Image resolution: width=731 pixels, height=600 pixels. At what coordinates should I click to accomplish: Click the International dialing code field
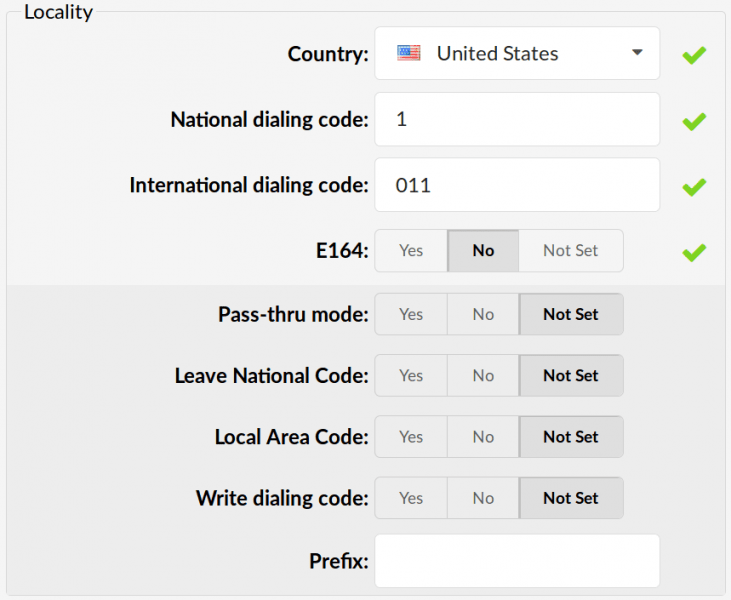tap(517, 185)
